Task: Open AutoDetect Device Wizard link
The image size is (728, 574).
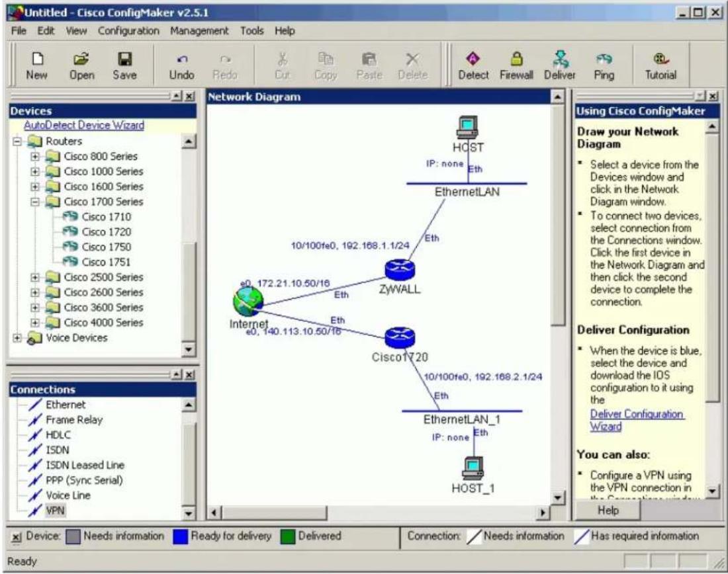Action: [84, 125]
